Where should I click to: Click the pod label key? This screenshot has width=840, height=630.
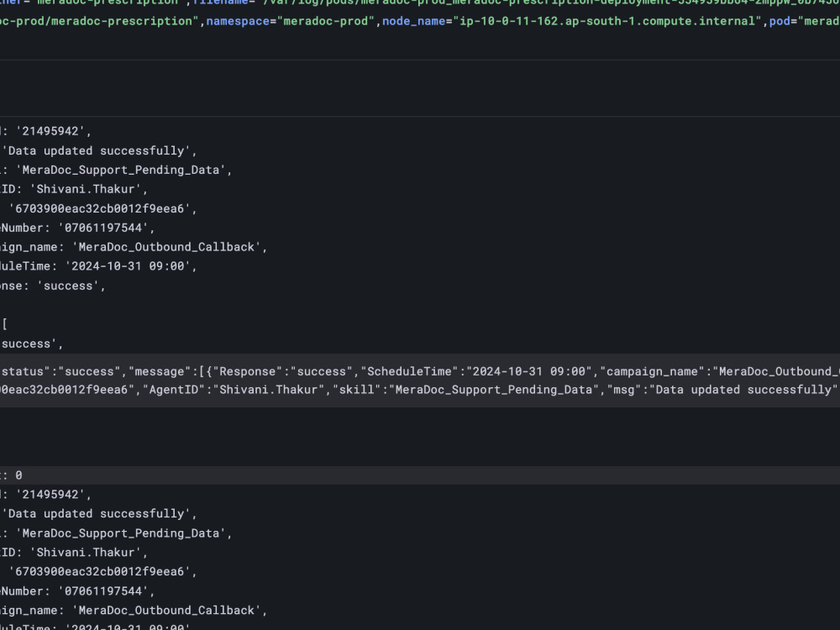[780, 21]
